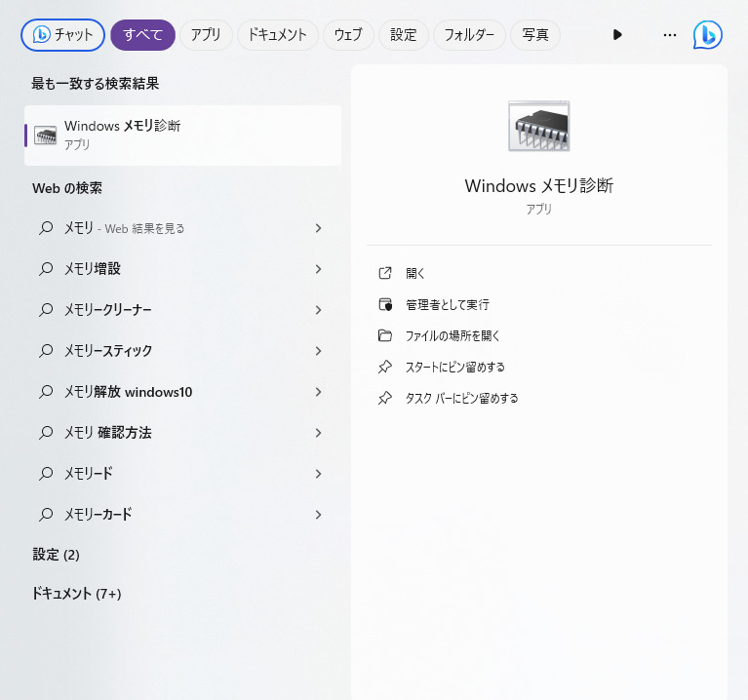This screenshot has height=700, width=748.
Task: Click the メモリ増設 web suggestion text
Action: click(93, 269)
